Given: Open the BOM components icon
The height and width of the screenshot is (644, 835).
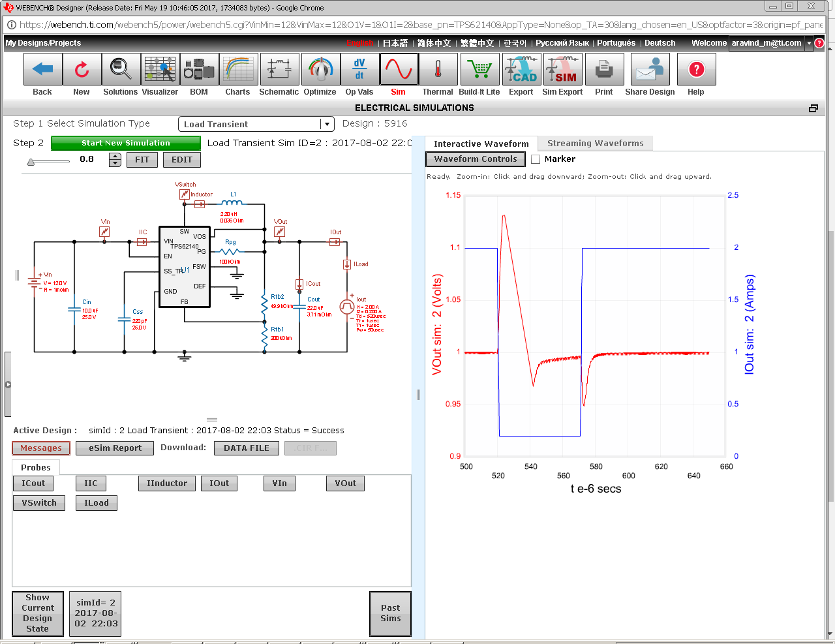Looking at the screenshot, I should (x=199, y=69).
